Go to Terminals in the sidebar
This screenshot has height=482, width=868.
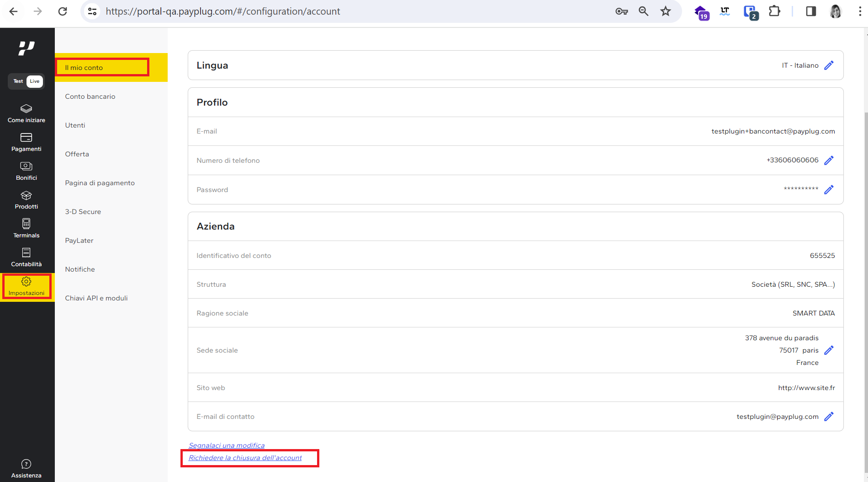pos(26,229)
